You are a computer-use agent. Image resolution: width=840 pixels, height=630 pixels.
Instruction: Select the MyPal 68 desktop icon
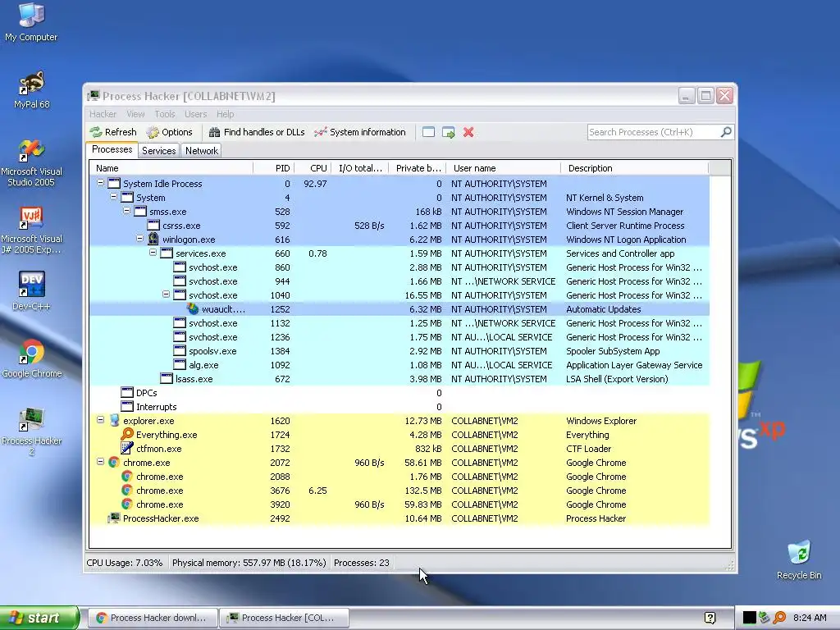pyautogui.click(x=31, y=90)
